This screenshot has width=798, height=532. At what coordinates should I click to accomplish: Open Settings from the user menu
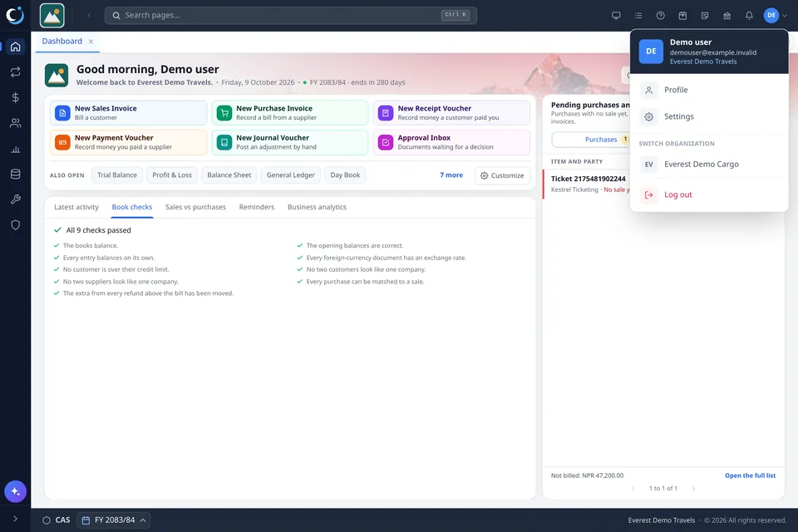click(709, 116)
